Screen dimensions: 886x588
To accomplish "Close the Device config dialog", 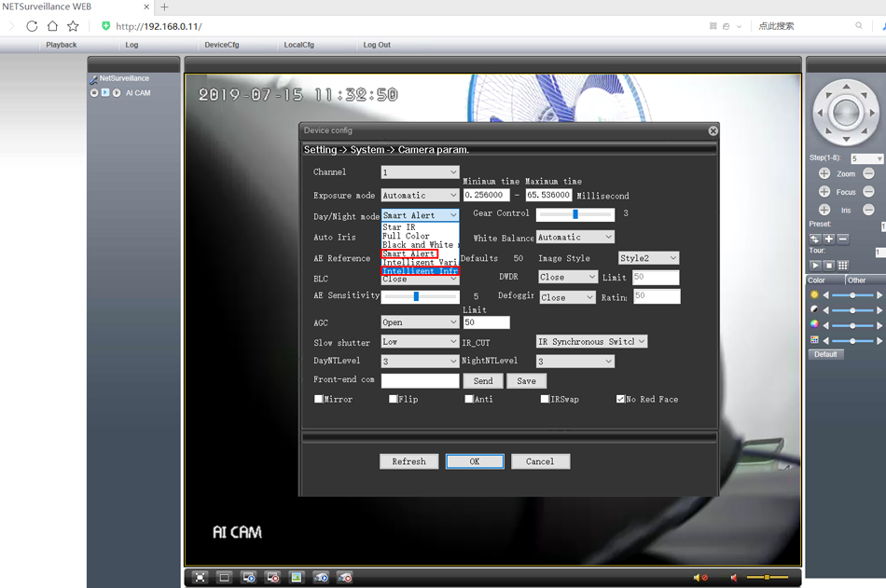I will point(713,131).
